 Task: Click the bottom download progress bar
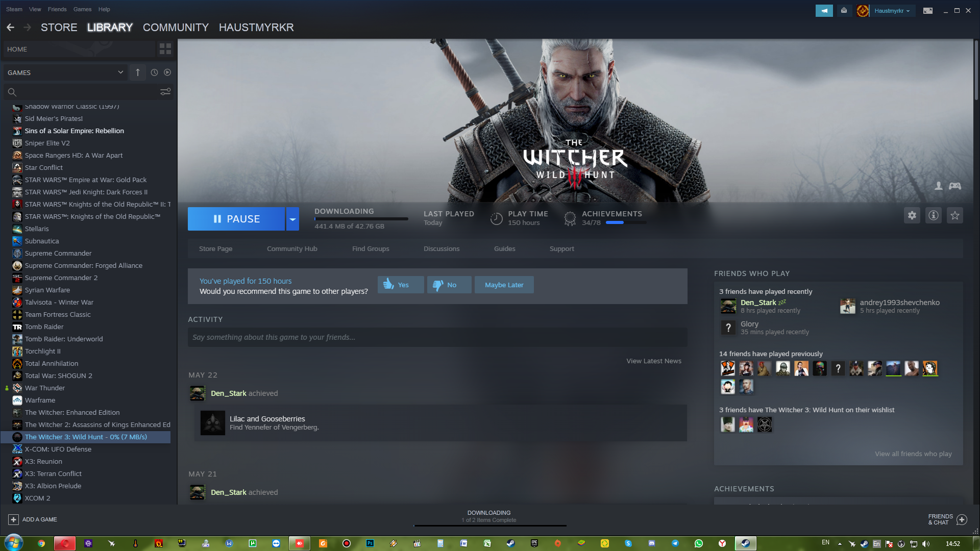coord(489,525)
